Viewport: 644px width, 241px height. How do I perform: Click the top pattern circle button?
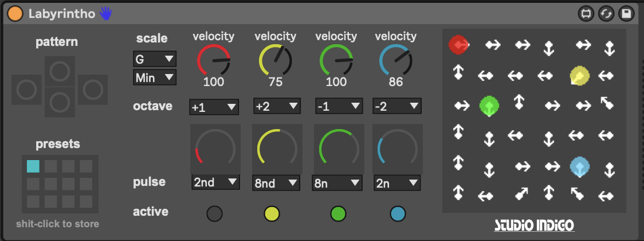[58, 71]
